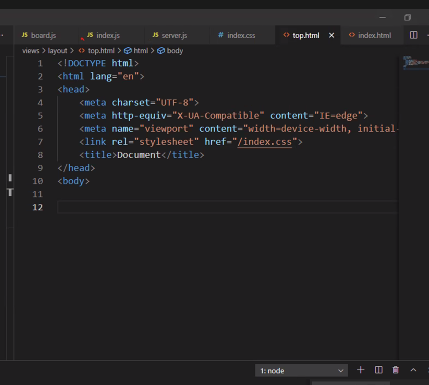Split the terminal panel
429x385 pixels.
pyautogui.click(x=378, y=370)
